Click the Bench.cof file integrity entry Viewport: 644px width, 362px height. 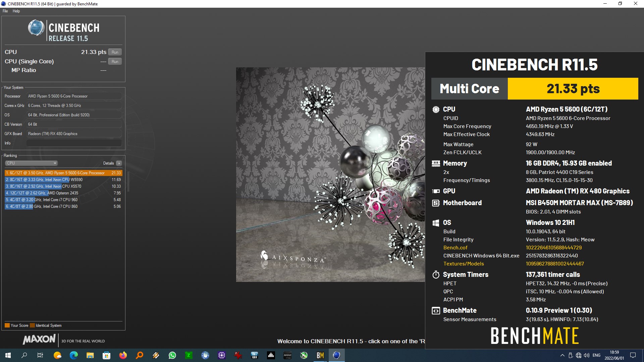pos(455,248)
